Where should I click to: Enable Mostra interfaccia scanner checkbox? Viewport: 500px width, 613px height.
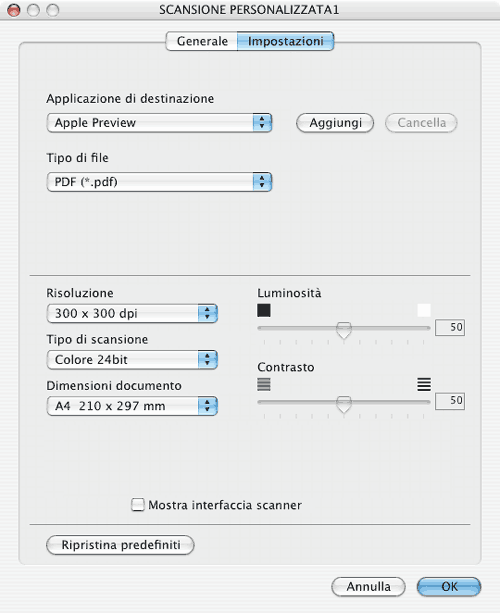click(x=138, y=504)
